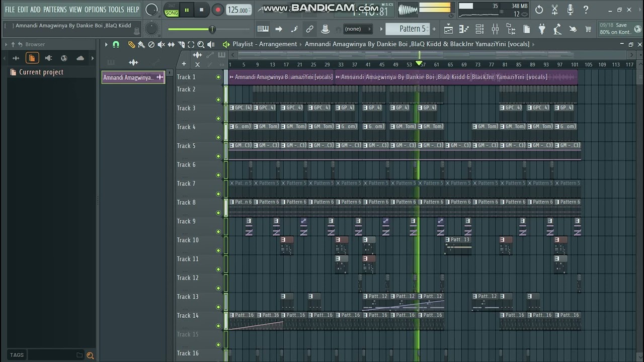
Task: Toggle mute on Track 3
Action: pyautogui.click(x=218, y=118)
